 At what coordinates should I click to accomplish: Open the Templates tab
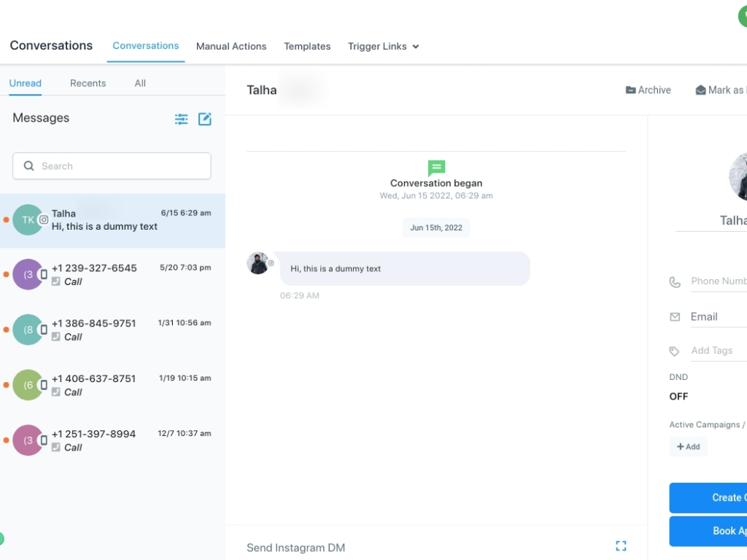[307, 46]
